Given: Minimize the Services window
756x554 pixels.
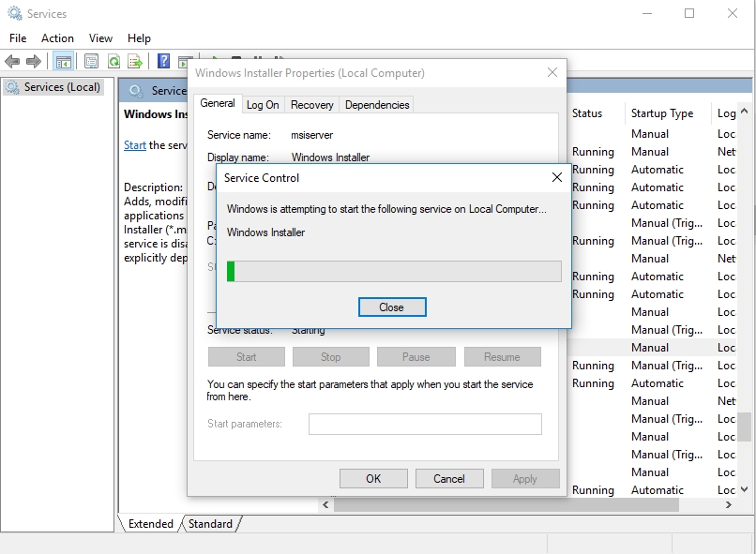Looking at the screenshot, I should [647, 13].
